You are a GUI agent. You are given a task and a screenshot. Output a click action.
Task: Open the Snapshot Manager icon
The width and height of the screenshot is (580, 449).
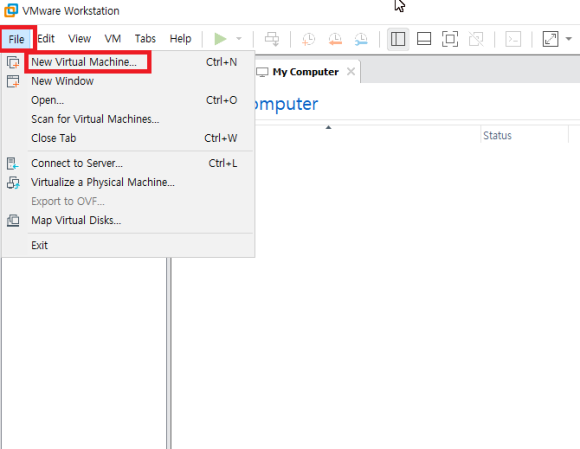361,39
